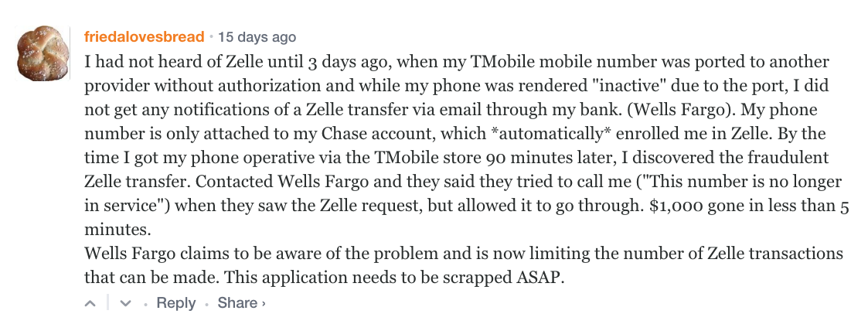Upvote the friedalovesbread comment
The width and height of the screenshot is (868, 331).
[90, 304]
